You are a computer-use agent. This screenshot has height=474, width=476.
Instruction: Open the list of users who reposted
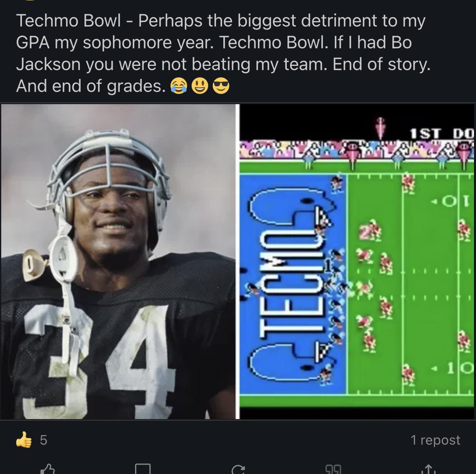tap(435, 440)
